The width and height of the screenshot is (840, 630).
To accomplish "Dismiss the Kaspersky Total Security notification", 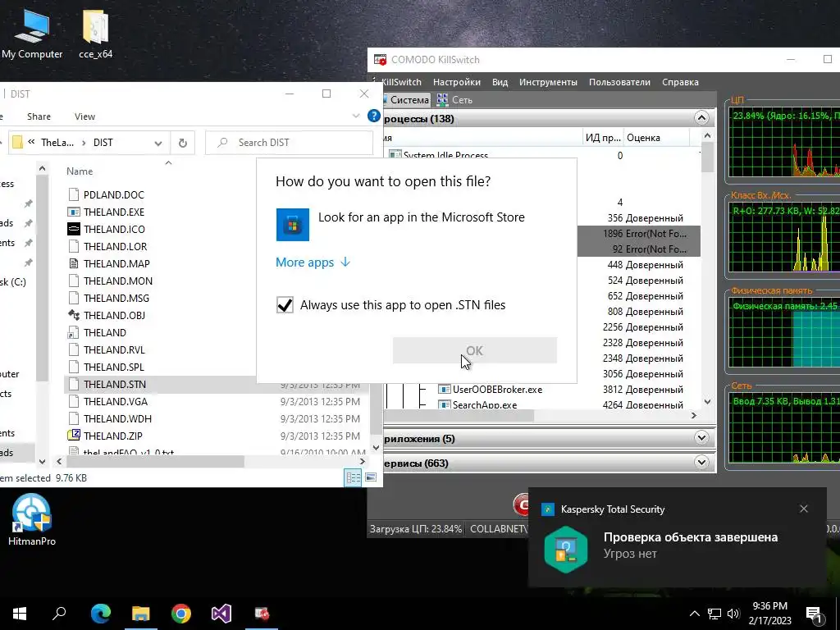I will (804, 509).
